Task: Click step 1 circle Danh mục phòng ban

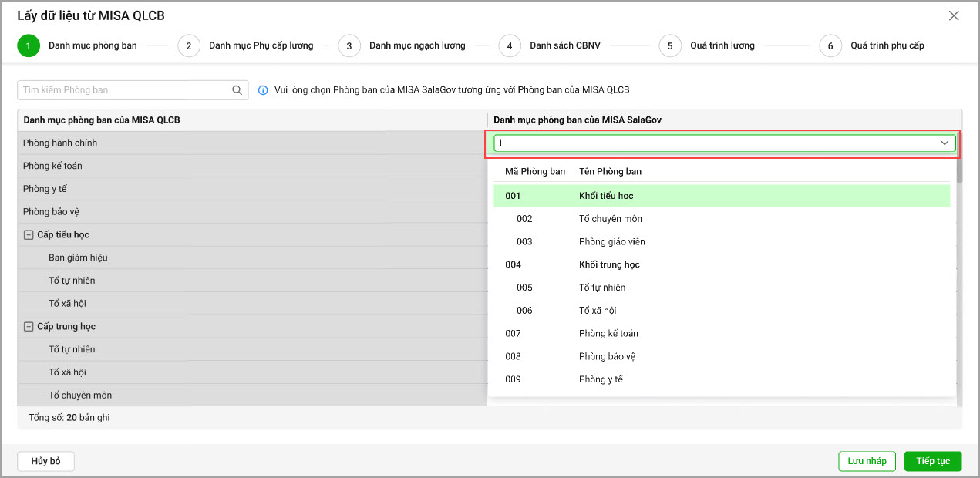Action: (x=29, y=45)
